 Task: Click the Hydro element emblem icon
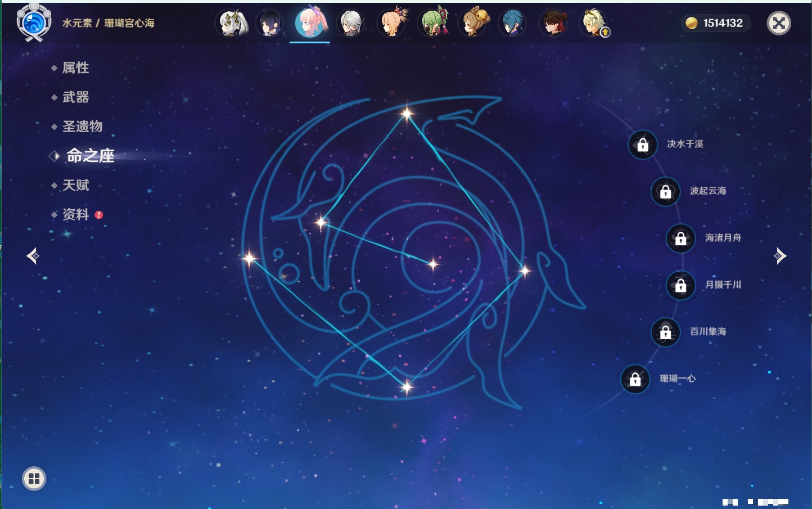[34, 23]
